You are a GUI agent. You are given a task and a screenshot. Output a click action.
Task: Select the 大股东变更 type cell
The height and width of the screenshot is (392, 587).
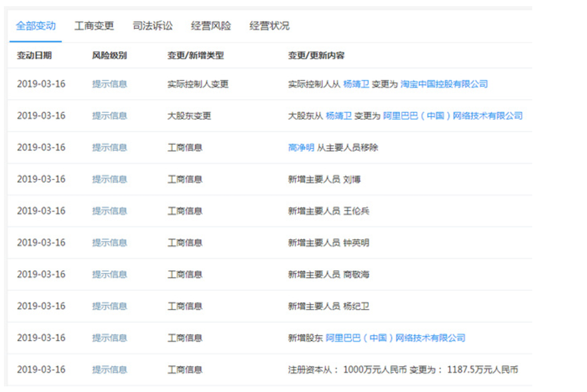click(189, 116)
